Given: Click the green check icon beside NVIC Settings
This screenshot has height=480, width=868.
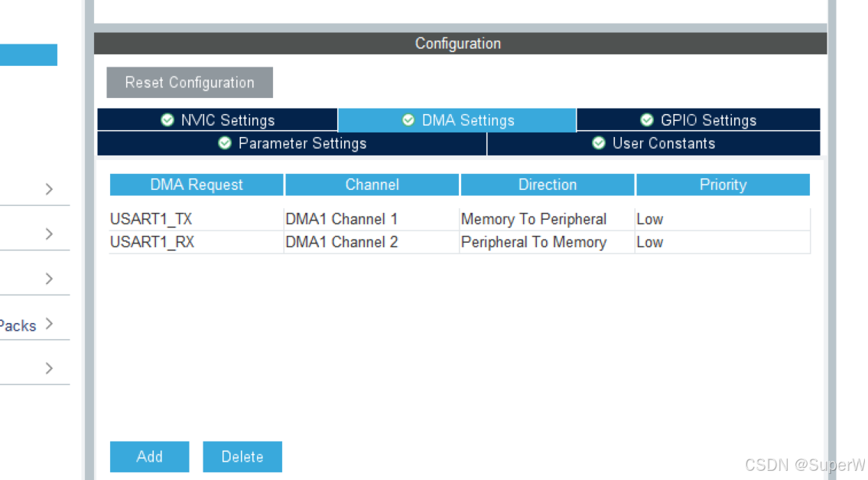Looking at the screenshot, I should click(167, 119).
